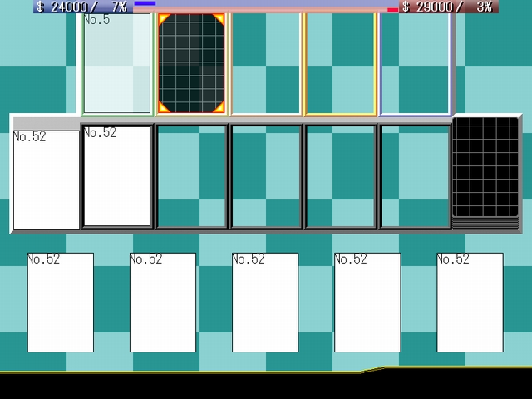Choose the rightmost No.52 card in hand
The width and height of the screenshot is (532, 399).
coord(470,303)
